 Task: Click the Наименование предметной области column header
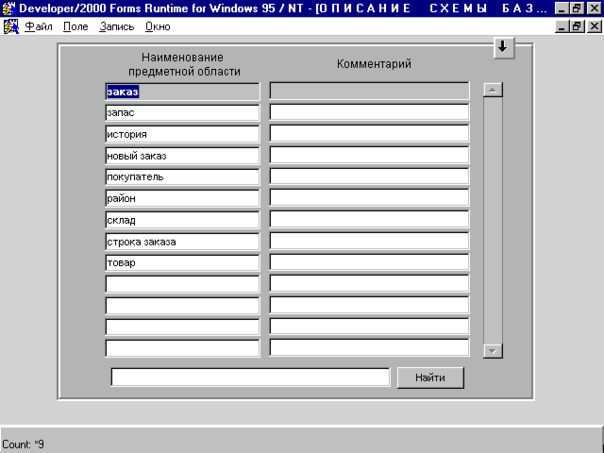184,64
